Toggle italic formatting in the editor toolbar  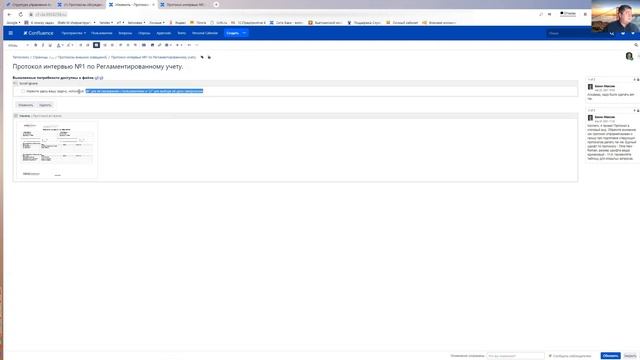pyautogui.click(x=43, y=45)
